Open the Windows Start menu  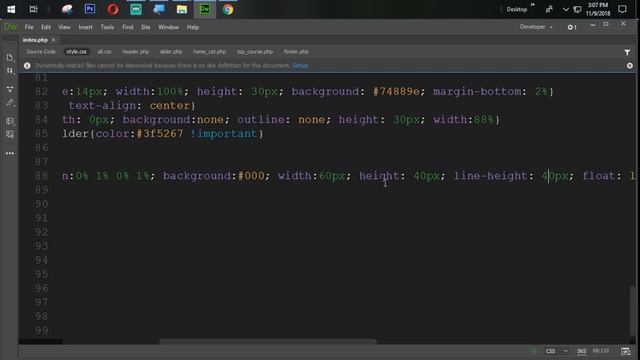click(x=11, y=9)
